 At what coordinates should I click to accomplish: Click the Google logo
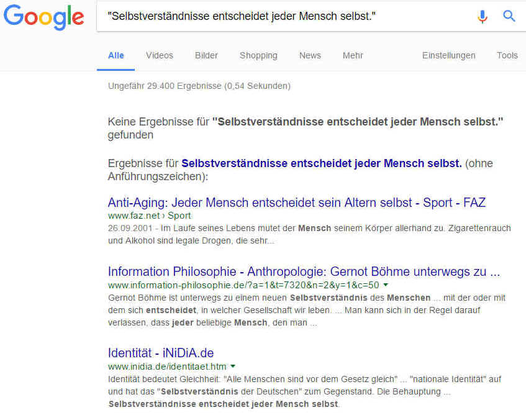coord(43,17)
